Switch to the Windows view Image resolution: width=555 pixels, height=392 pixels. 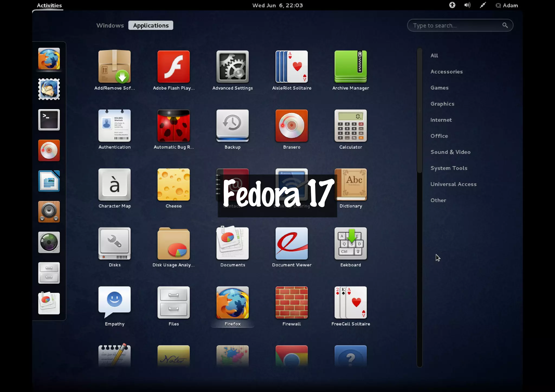point(110,25)
